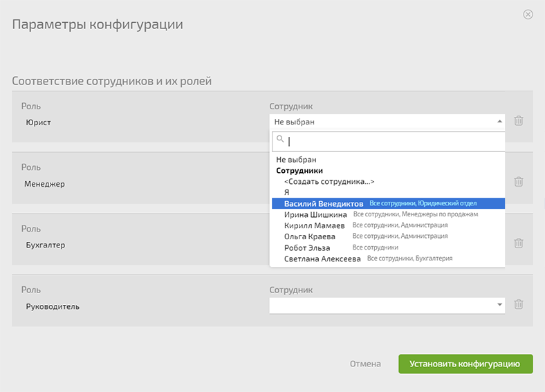The image size is (545, 392).
Task: Open the Руководитель employee dropdown
Action: [x=387, y=306]
